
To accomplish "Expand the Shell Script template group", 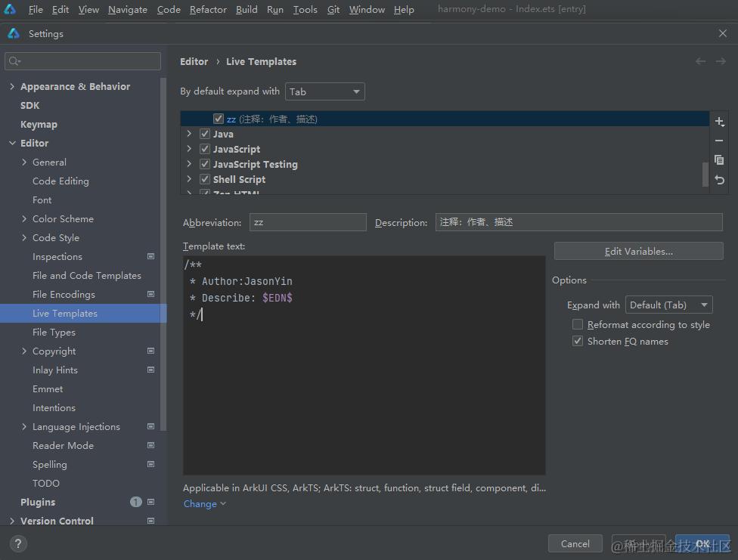I will click(189, 179).
